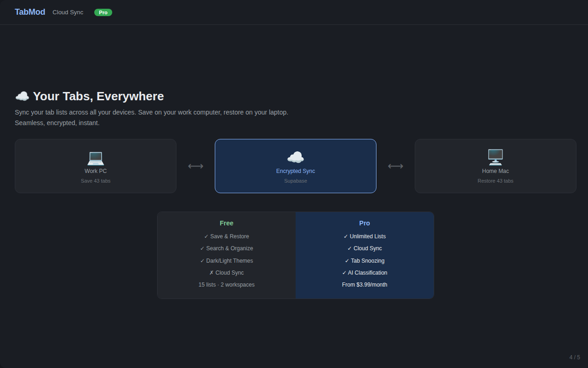Click the TabMod logo
Image resolution: width=588 pixels, height=368 pixels.
tap(30, 12)
